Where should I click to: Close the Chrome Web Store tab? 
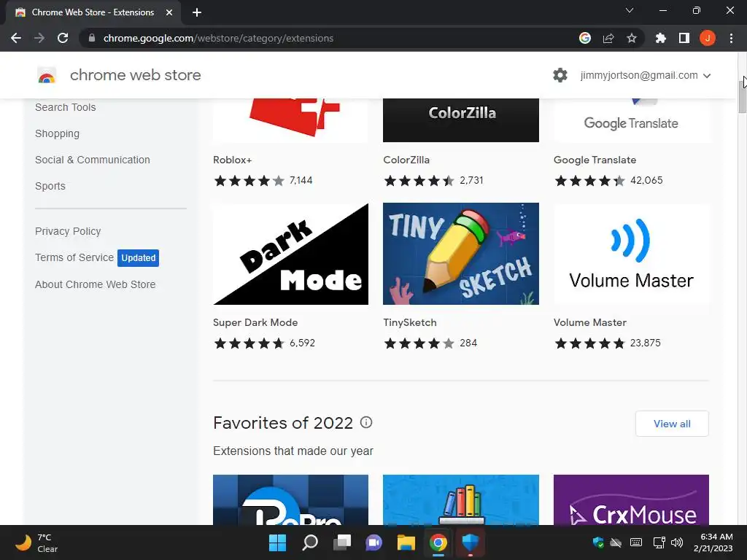coord(169,12)
